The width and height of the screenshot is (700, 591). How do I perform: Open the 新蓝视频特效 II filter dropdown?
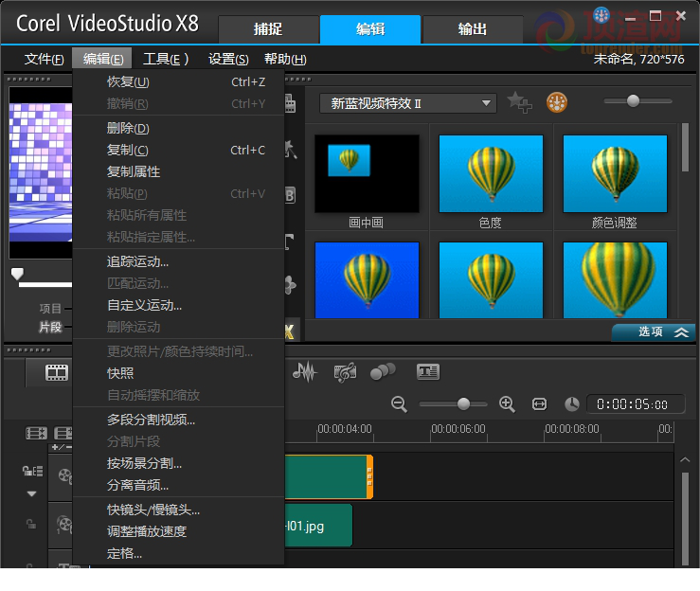click(x=408, y=103)
